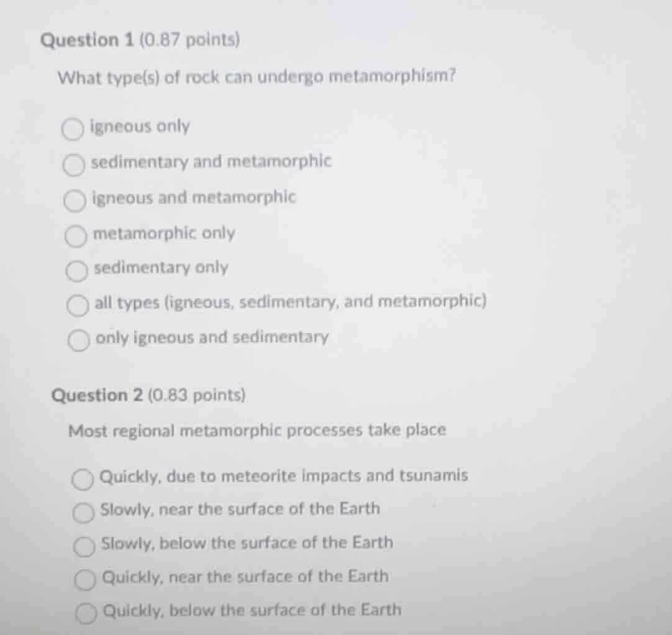Select "sedimentary and metamorphic" option

pos(74,165)
